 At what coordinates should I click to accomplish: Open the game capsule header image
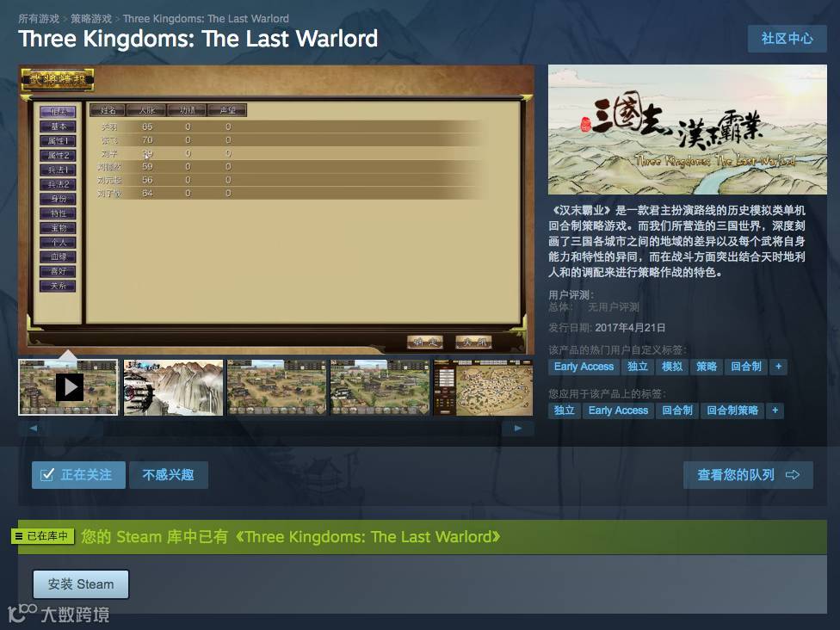(688, 130)
